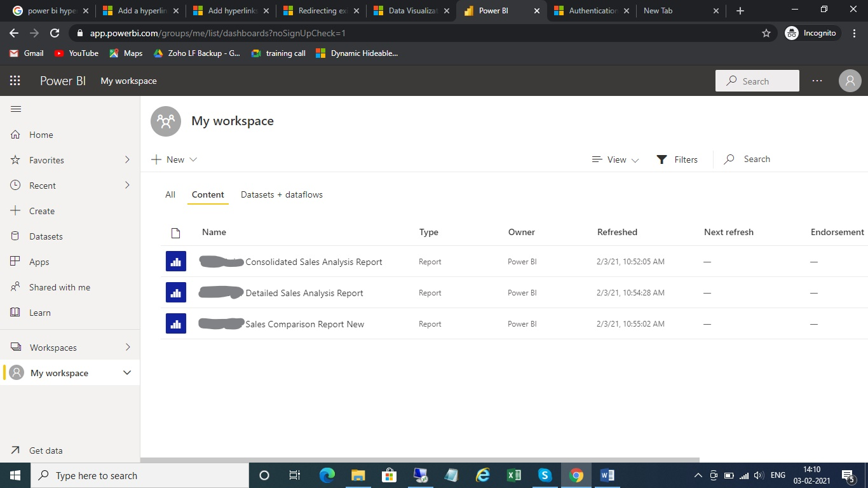This screenshot has width=868, height=488.
Task: Open File Explorer from the taskbar
Action: click(358, 475)
